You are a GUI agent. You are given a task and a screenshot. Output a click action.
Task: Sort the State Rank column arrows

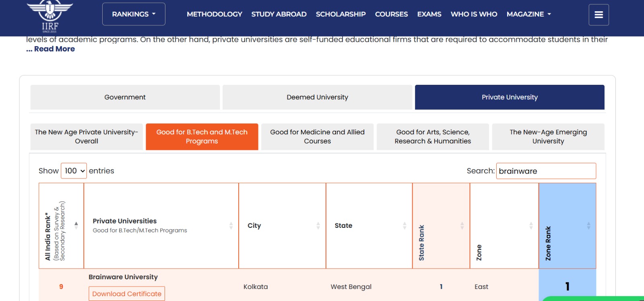(462, 226)
